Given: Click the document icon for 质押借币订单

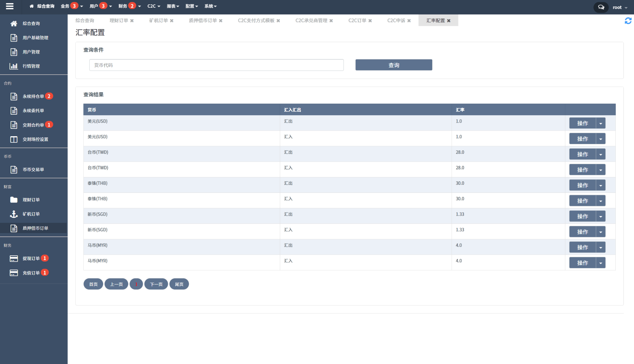Looking at the screenshot, I should (14, 228).
